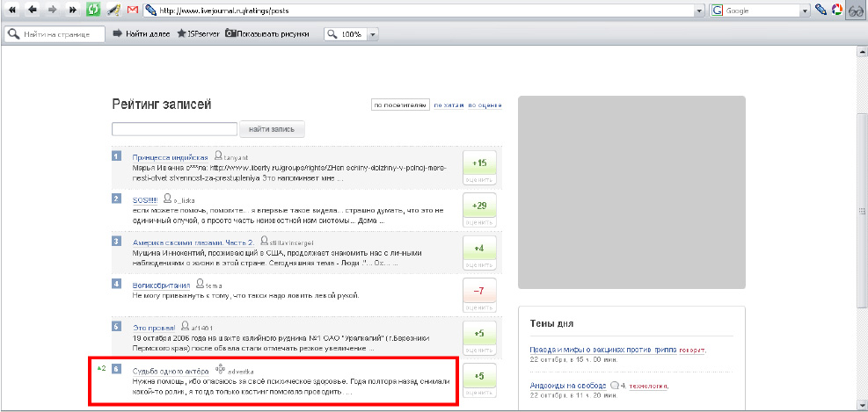Open the 100% zoom dropdown
This screenshot has width=868, height=412.
point(373,33)
